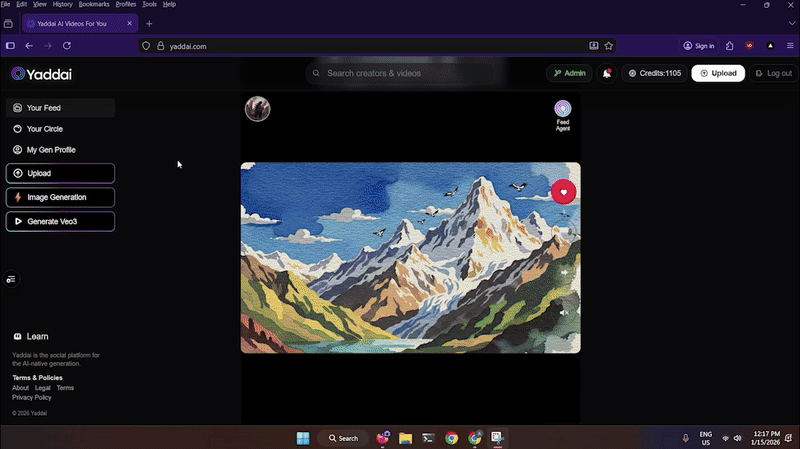Toggle video mute speaker icon
The height and width of the screenshot is (449, 800).
[564, 313]
